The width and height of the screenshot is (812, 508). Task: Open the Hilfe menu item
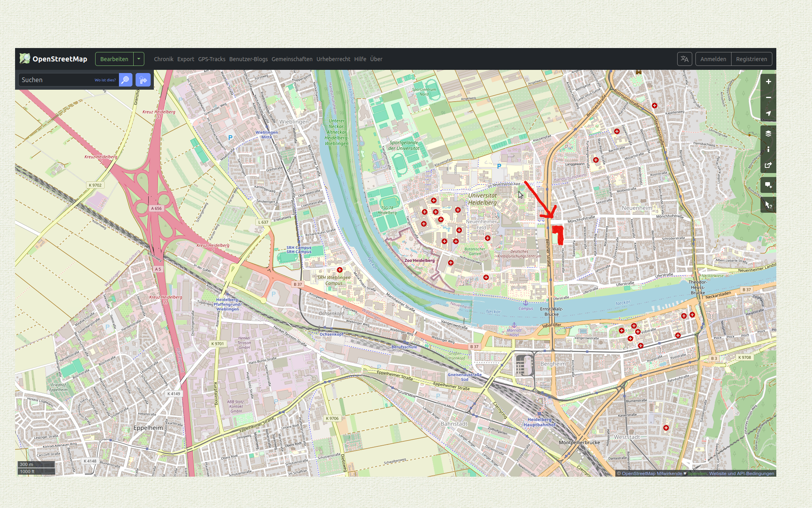click(x=360, y=59)
